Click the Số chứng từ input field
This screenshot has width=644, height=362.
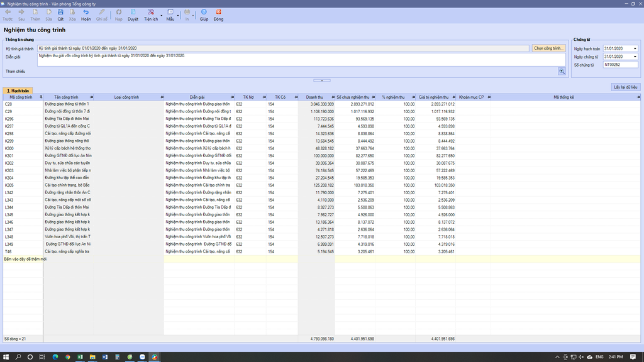[x=620, y=65]
